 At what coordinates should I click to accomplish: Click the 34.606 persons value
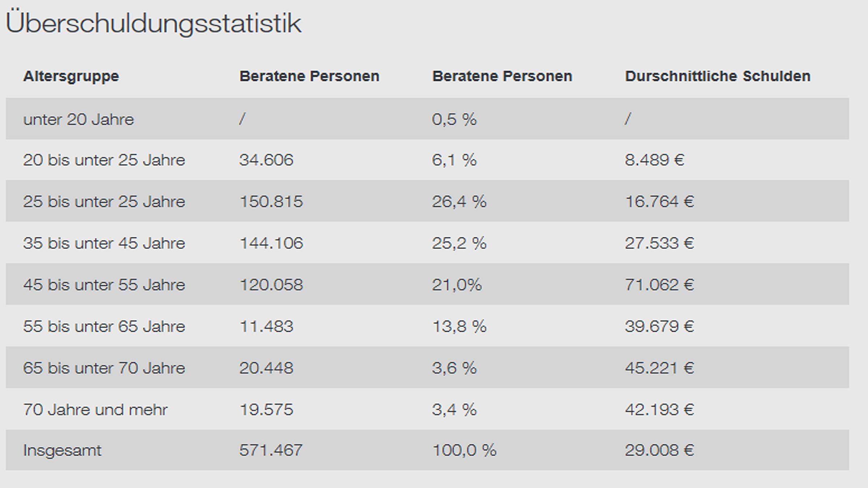[266, 160]
